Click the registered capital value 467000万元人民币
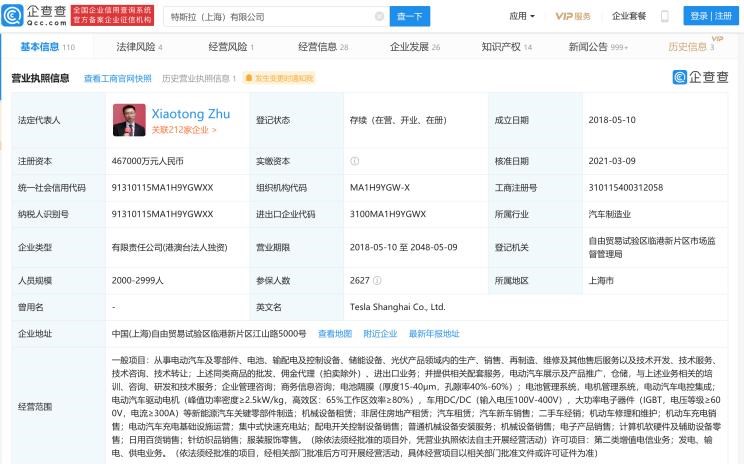The width and height of the screenshot is (744, 464). 148,161
